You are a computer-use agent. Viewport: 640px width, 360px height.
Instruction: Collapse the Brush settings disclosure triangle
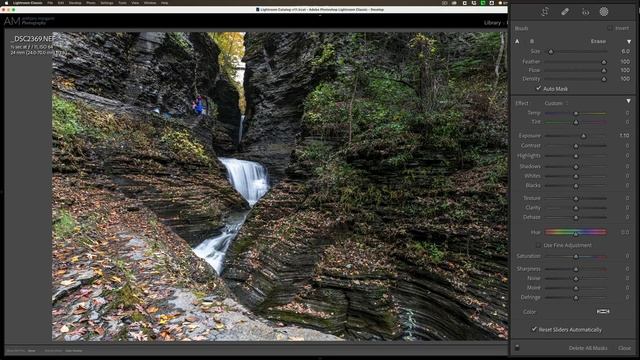click(629, 42)
